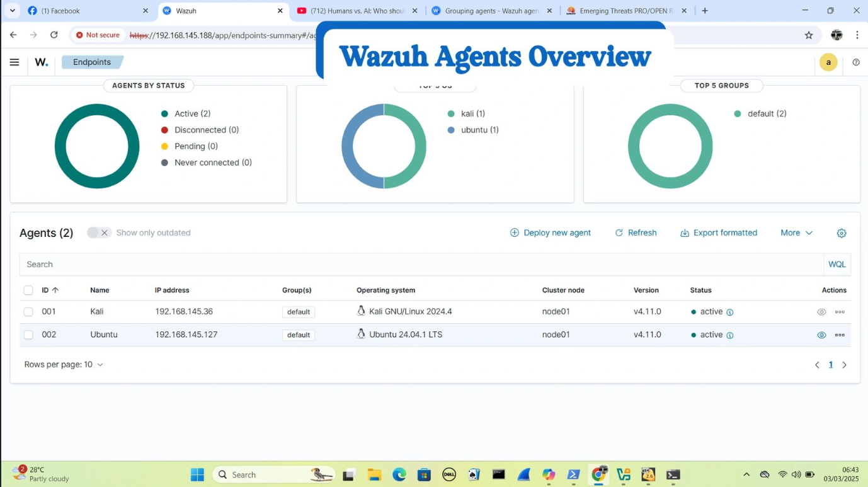Open the agents table settings gear
The height and width of the screenshot is (487, 868).
pyautogui.click(x=842, y=233)
